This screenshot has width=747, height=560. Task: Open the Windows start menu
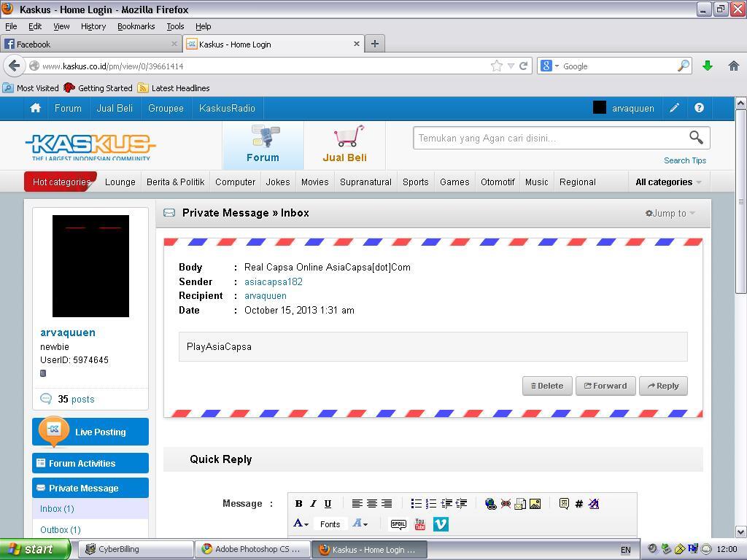[x=34, y=549]
